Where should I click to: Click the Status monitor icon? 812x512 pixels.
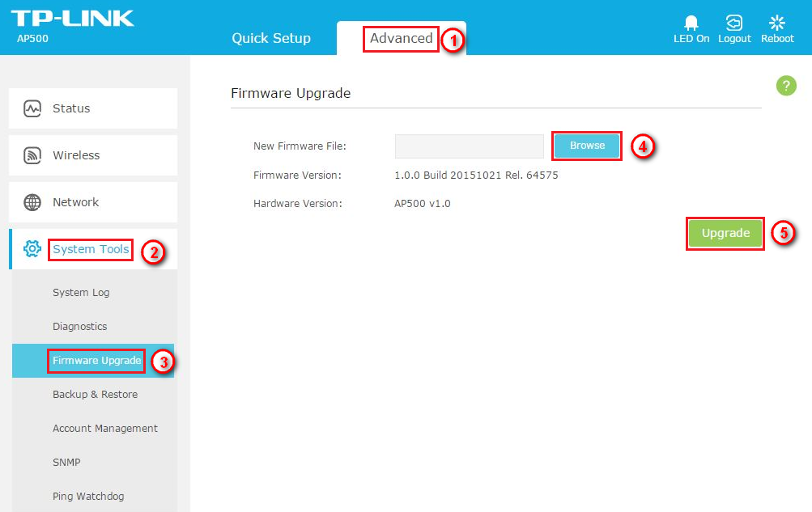click(x=32, y=108)
